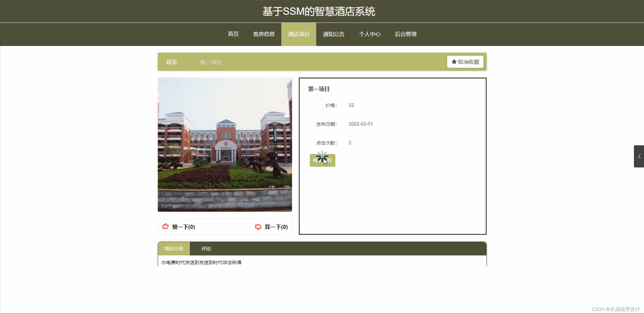644x314 pixels.
Task: Click the 呼叫项目 button
Action: coord(323,160)
